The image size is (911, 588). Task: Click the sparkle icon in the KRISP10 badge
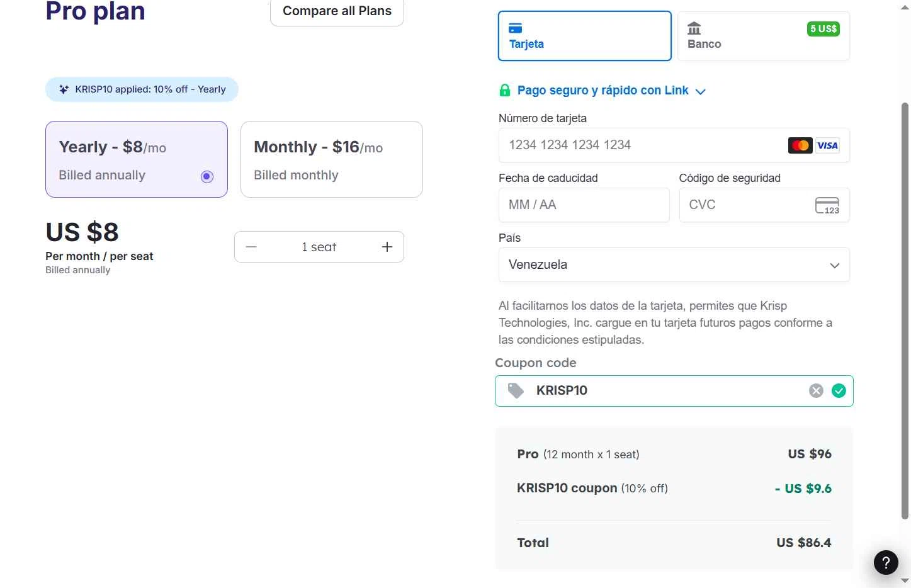[64, 89]
